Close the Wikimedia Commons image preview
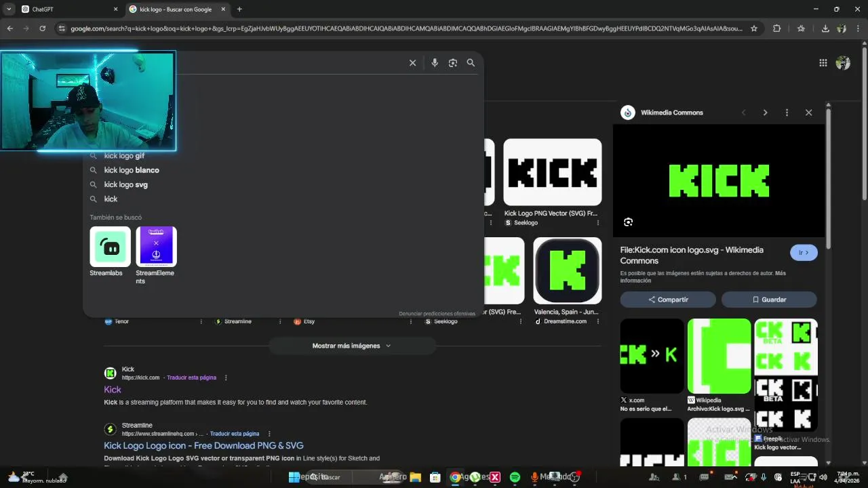 (808, 113)
